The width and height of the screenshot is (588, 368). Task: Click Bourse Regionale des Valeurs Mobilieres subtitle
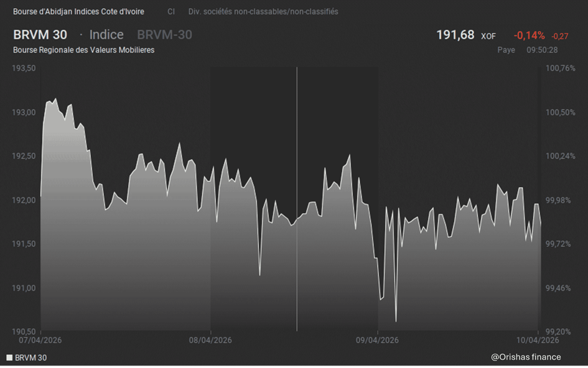(x=83, y=50)
